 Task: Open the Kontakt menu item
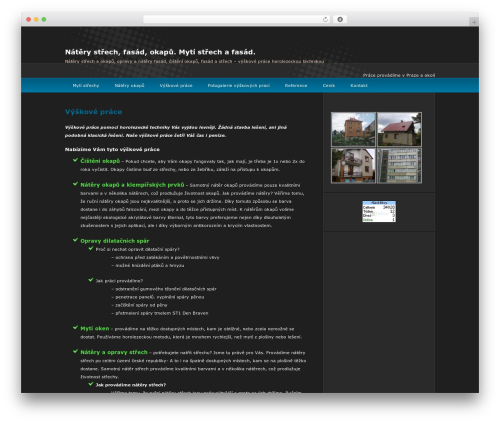pos(359,86)
